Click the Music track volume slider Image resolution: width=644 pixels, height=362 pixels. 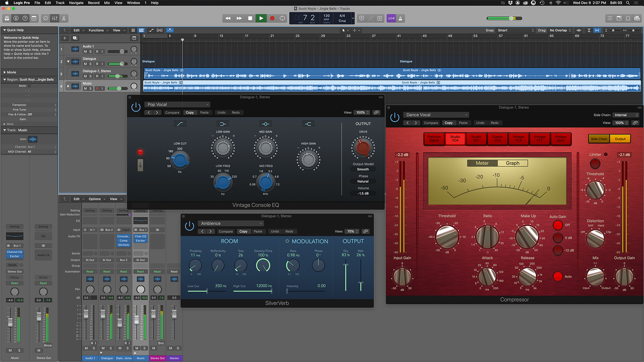[117, 88]
